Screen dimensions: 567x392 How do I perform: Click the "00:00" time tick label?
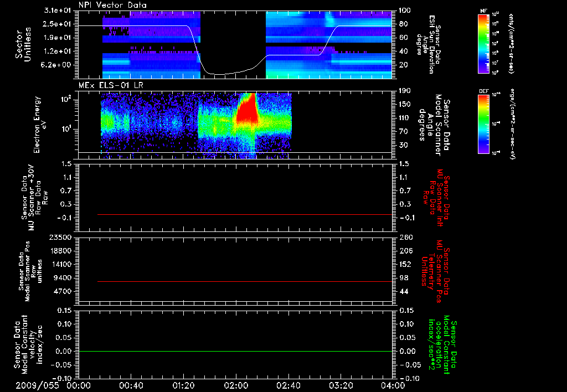(79, 385)
